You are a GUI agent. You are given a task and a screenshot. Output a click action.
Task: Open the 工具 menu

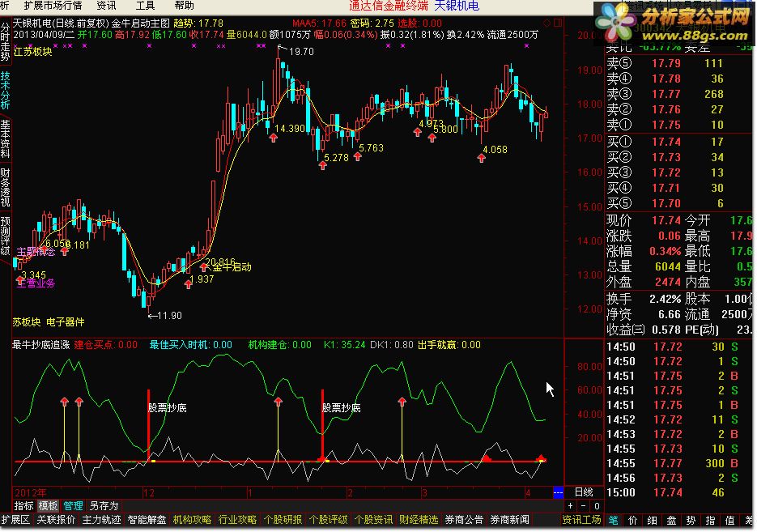pyautogui.click(x=145, y=6)
